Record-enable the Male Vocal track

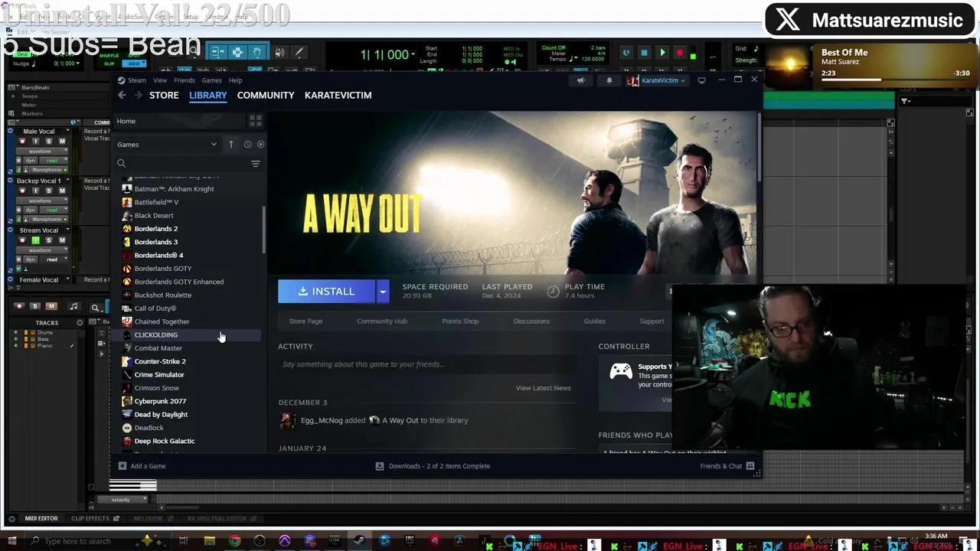(x=22, y=142)
